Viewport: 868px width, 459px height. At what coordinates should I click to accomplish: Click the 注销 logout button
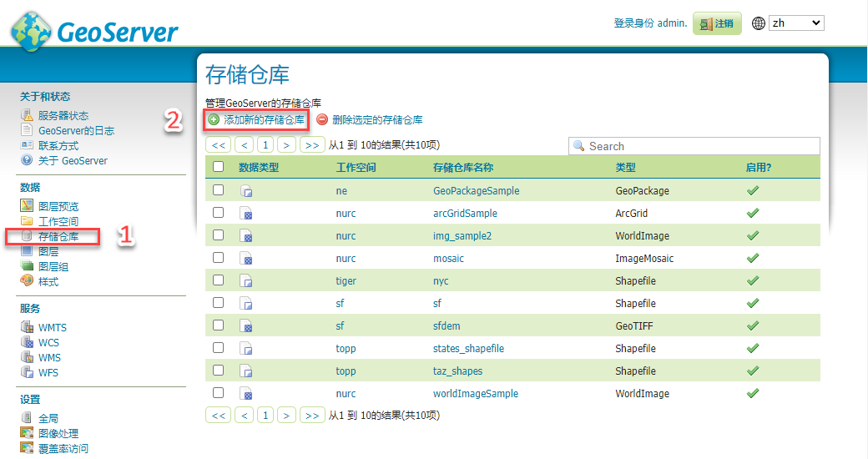click(x=717, y=23)
